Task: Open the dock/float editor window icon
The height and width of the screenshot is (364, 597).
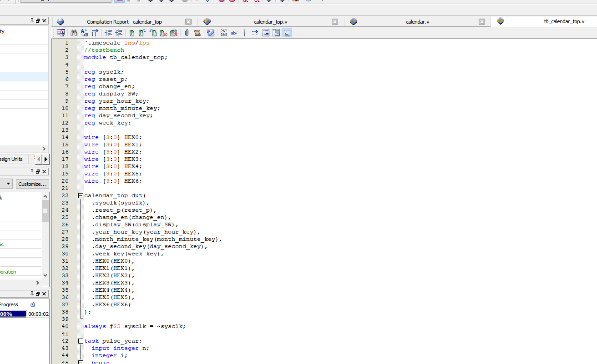Action: click(61, 33)
